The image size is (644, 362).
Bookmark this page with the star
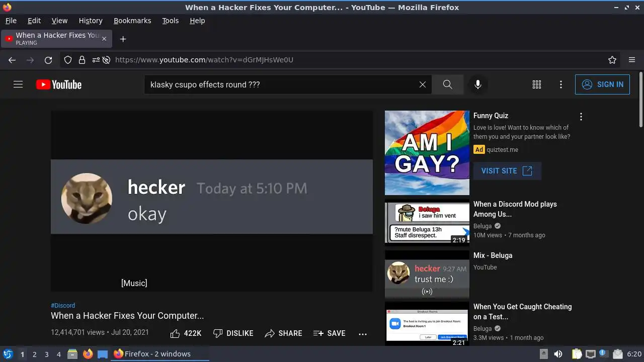tap(612, 60)
